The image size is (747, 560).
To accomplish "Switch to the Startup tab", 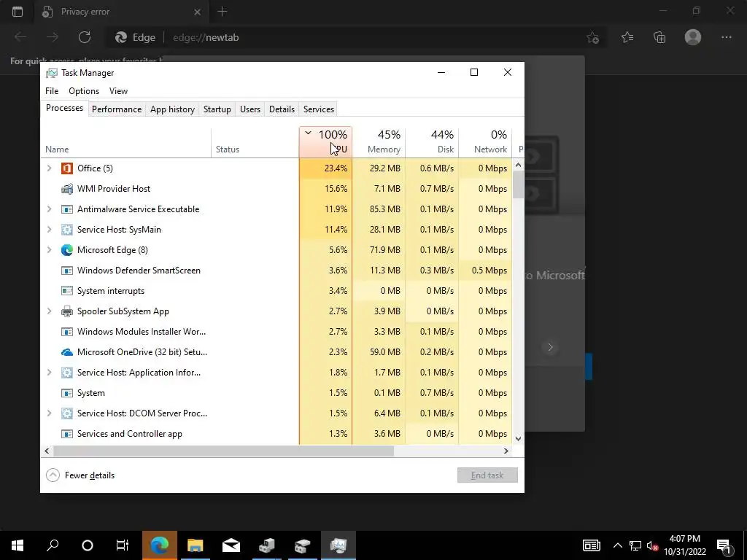I will tap(217, 109).
